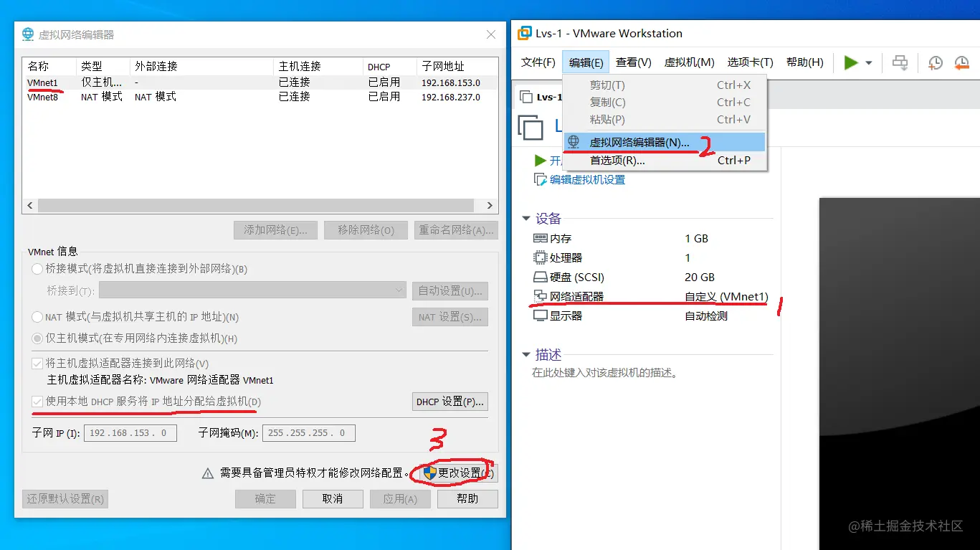
Task: Click 移除网络(O) button
Action: pos(366,230)
